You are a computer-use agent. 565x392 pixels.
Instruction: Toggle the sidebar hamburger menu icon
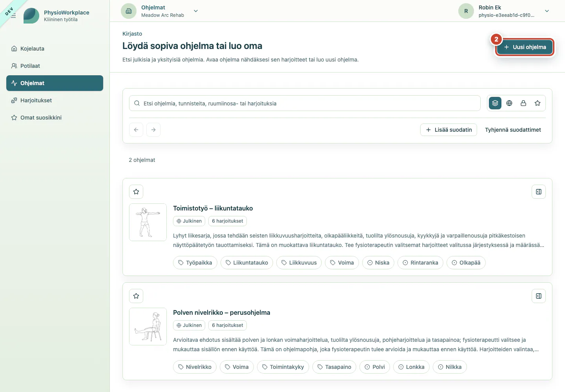coord(13,16)
